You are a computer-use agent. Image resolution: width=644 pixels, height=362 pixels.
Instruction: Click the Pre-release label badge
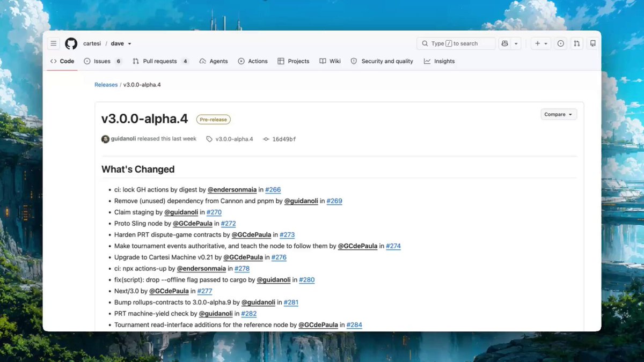pos(214,120)
